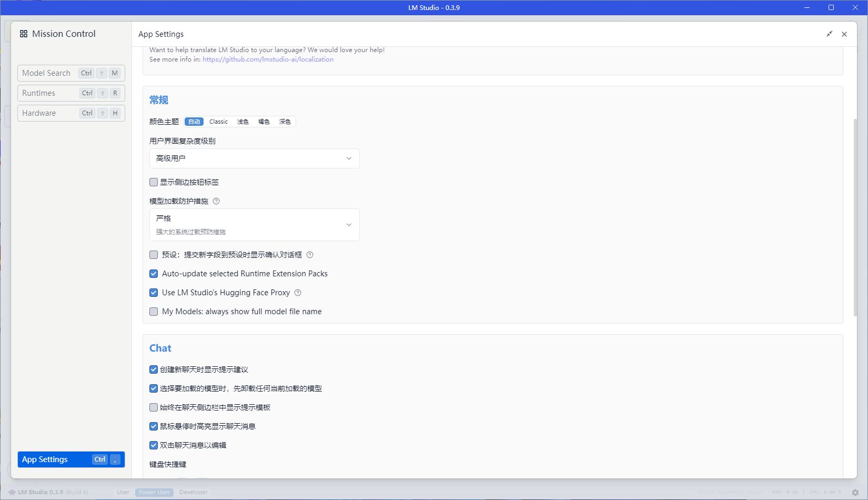The height and width of the screenshot is (500, 868).
Task: Select the 褐色 color theme
Action: click(264, 122)
